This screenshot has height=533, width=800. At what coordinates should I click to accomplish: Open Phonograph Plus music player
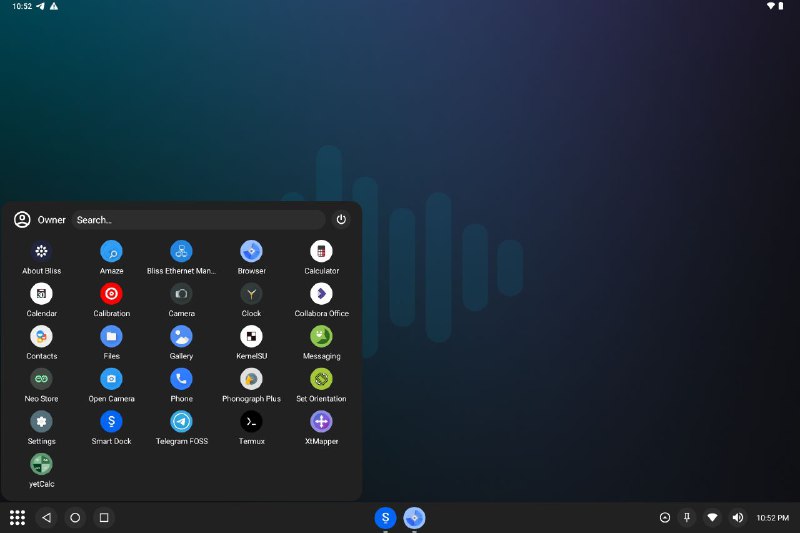251,379
